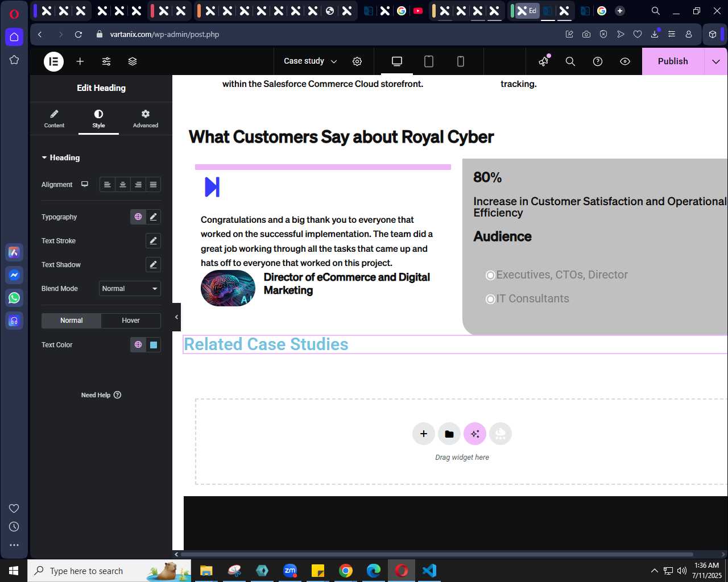Select the Hover state tab
The image size is (728, 582).
point(131,321)
